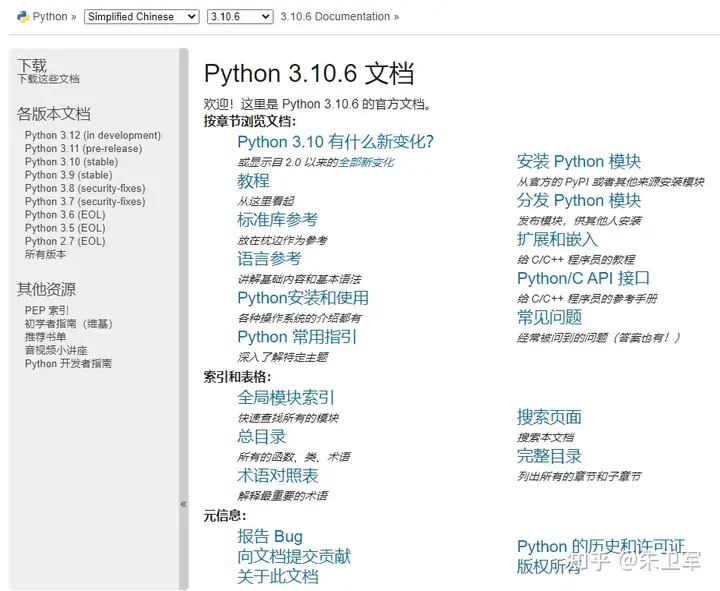Open Python 常用指引 link
The height and width of the screenshot is (591, 720).
[x=297, y=337]
